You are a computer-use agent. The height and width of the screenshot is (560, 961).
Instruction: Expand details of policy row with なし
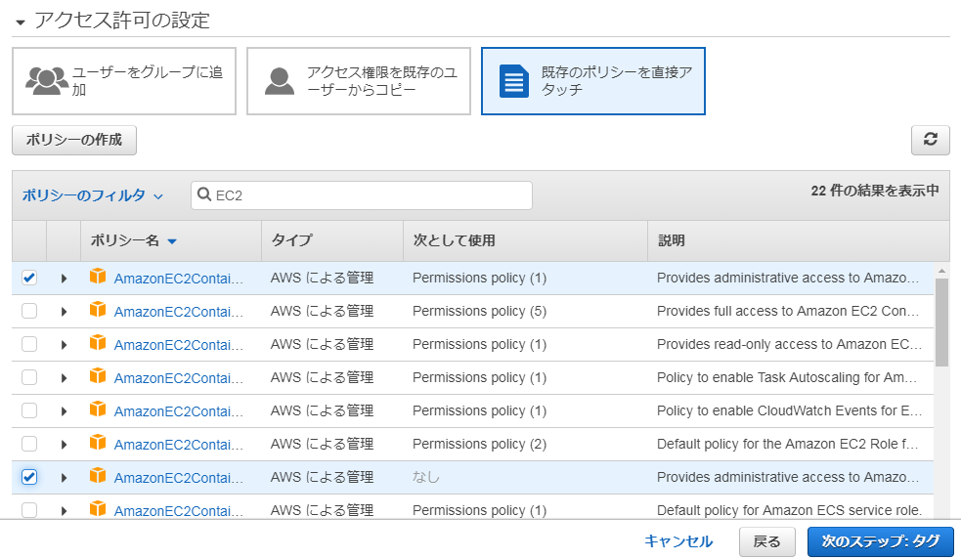64,477
